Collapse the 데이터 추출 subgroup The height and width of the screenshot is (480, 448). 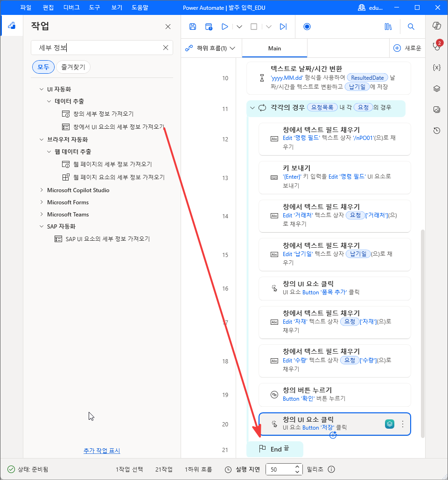pos(49,101)
